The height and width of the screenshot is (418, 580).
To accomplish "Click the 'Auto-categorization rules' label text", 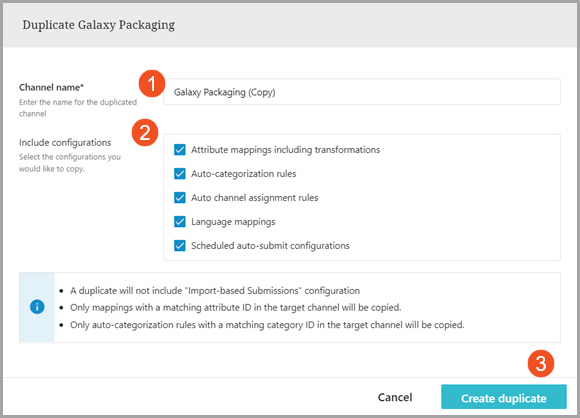I will (x=243, y=174).
